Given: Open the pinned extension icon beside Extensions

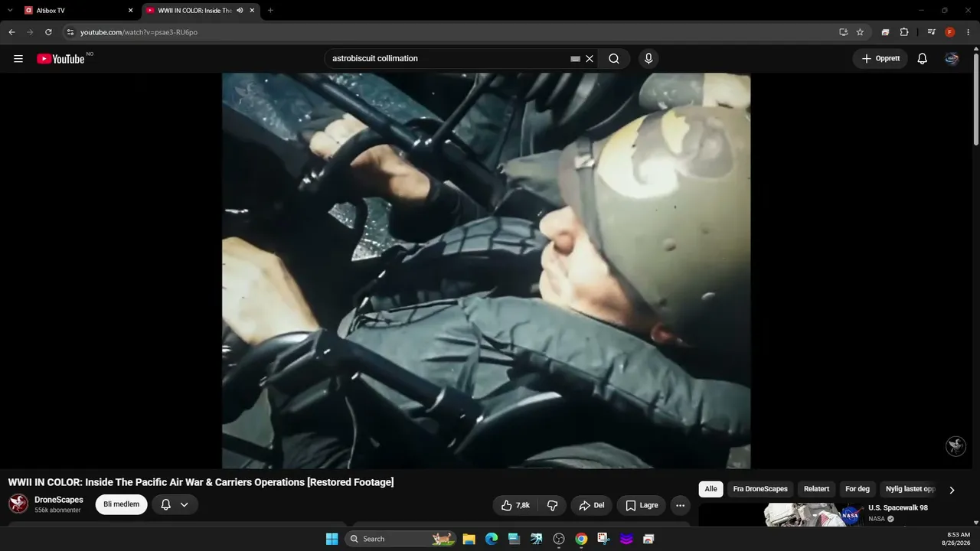Looking at the screenshot, I should click(x=885, y=32).
